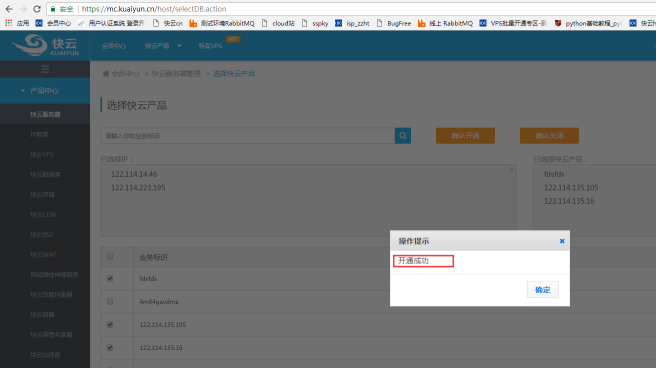656x368 pixels.
Task: Select 快云抗D in the sidebar
Action: 41,235
